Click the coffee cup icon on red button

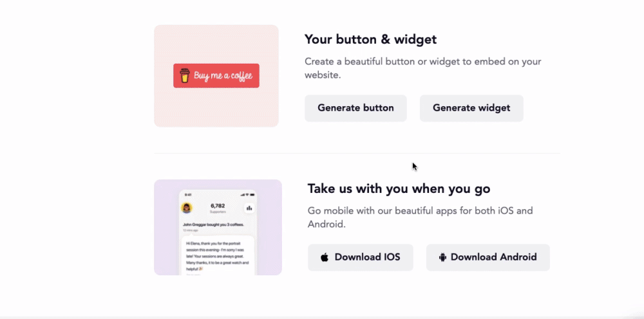[x=185, y=75]
